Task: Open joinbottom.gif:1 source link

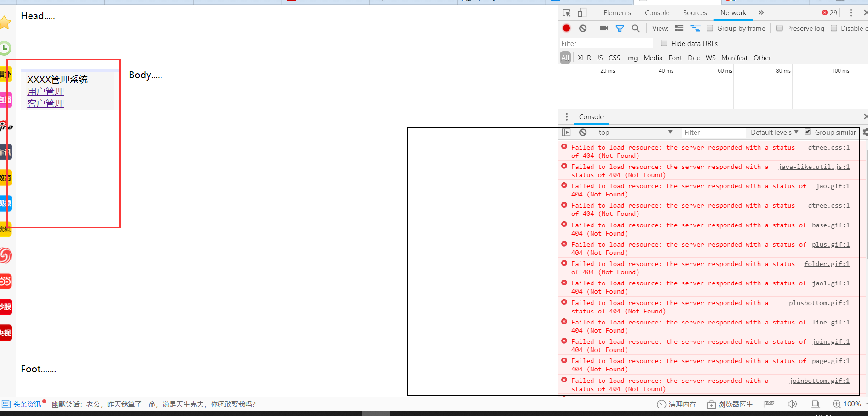Action: point(819,381)
